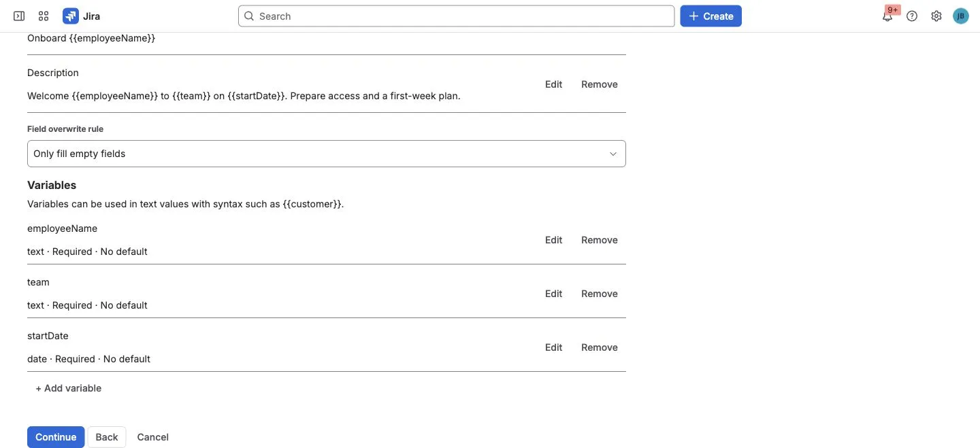The height and width of the screenshot is (448, 980).
Task: Remove the Description field
Action: pyautogui.click(x=599, y=84)
